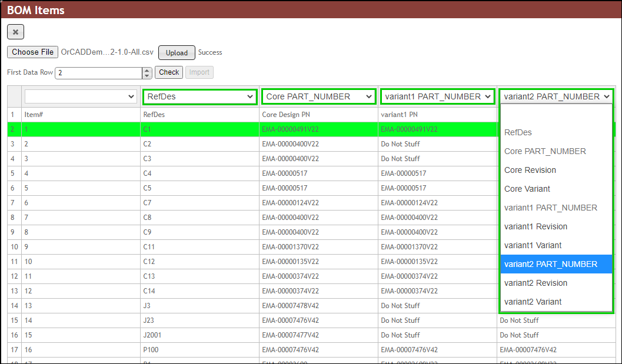This screenshot has width=622, height=364.
Task: Select Core Revision from the open dropdown
Action: [530, 170]
